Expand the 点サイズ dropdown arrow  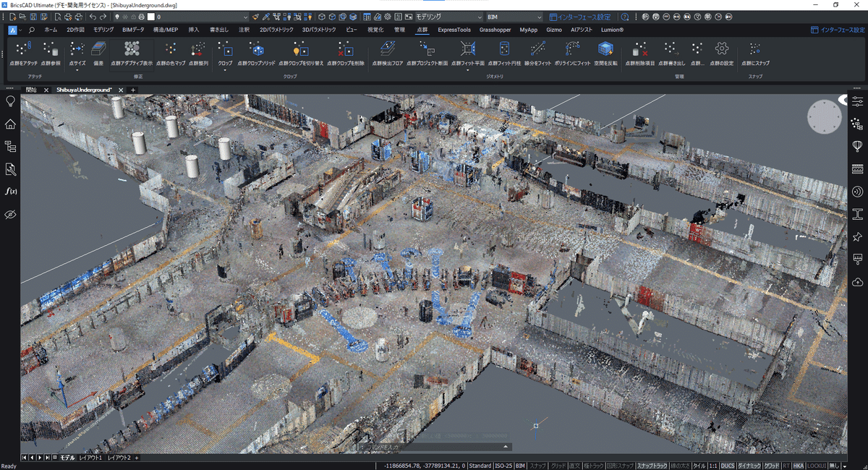click(x=77, y=70)
